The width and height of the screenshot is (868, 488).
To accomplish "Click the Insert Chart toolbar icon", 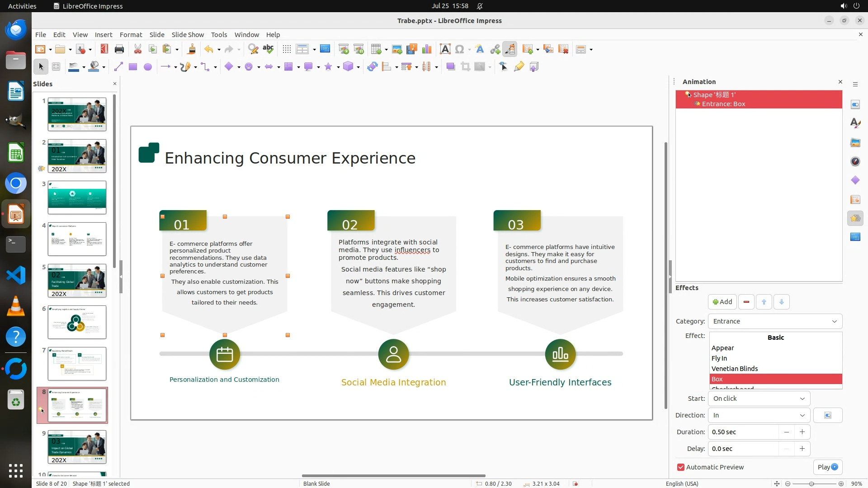I will pyautogui.click(x=426, y=49).
